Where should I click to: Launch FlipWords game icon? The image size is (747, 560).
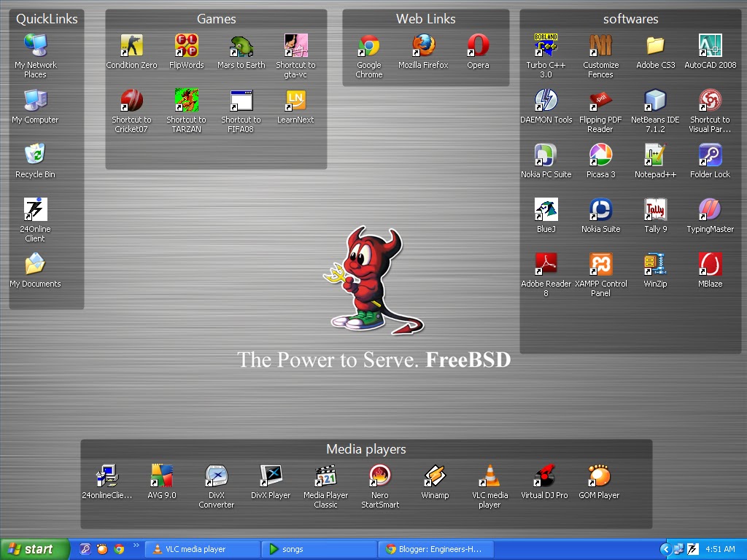tap(186, 52)
